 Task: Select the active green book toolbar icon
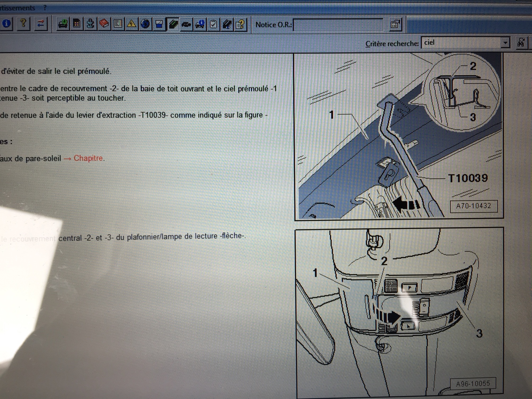(173, 24)
